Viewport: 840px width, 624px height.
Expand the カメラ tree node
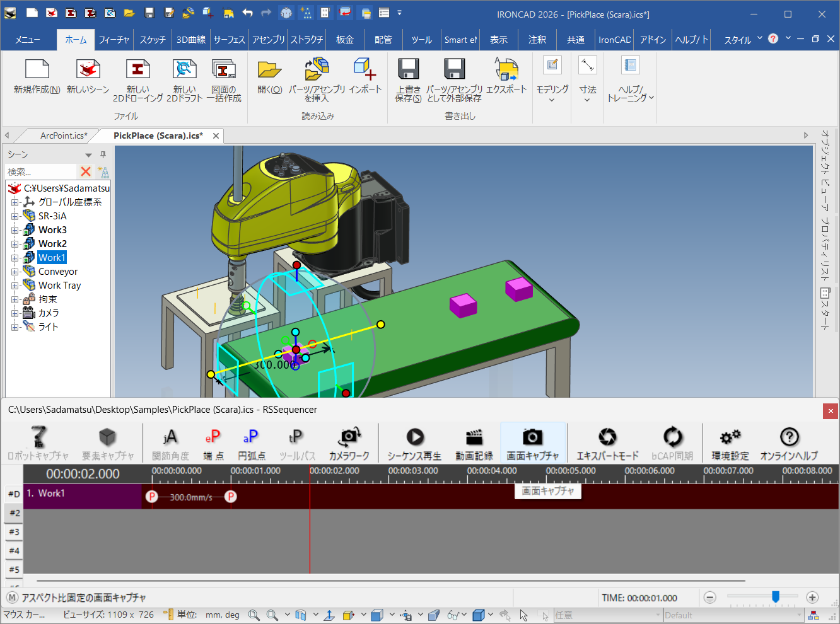click(15, 313)
